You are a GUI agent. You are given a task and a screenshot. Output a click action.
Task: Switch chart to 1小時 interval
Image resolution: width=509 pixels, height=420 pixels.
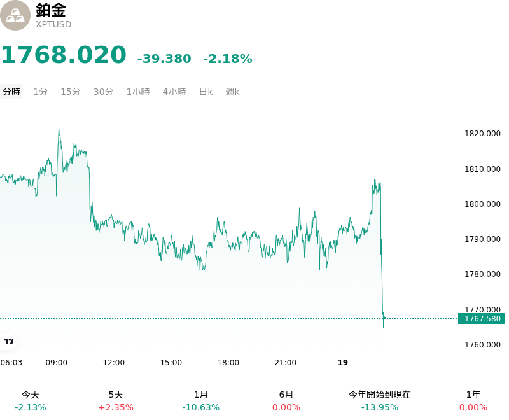point(138,92)
